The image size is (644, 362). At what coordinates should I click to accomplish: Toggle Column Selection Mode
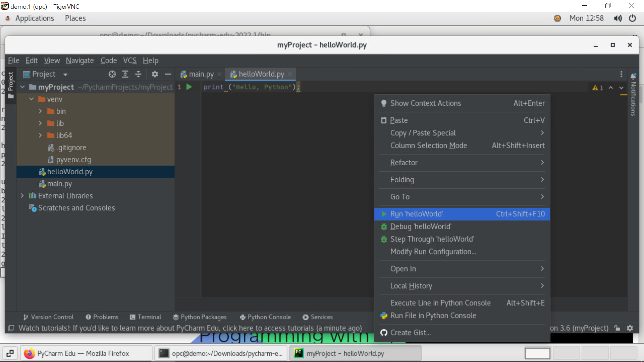pos(428,145)
